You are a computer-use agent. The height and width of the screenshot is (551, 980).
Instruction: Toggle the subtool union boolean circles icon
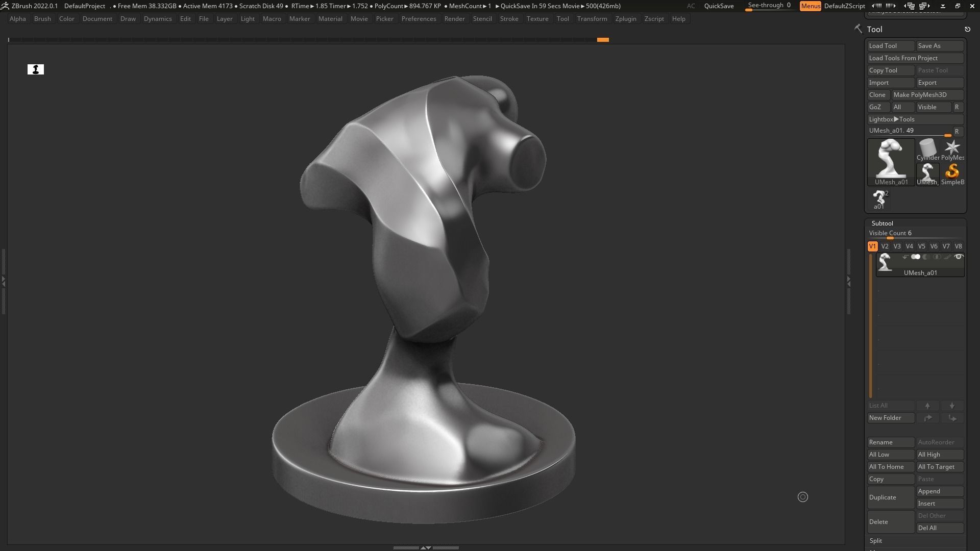[x=916, y=257]
